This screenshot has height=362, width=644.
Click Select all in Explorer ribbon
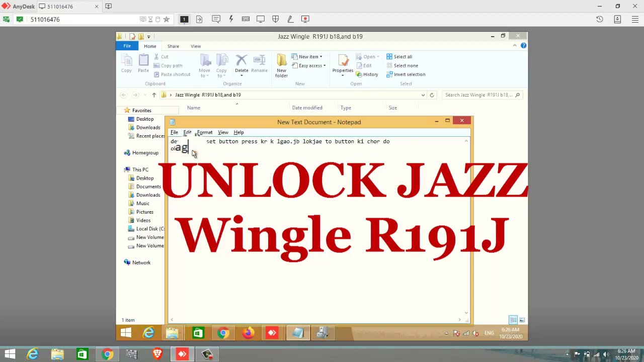point(399,57)
